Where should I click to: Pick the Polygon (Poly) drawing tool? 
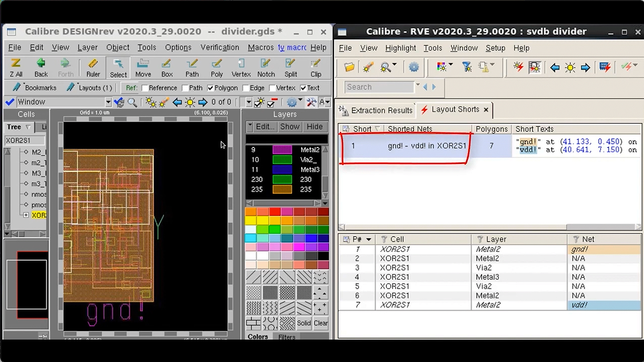point(216,67)
